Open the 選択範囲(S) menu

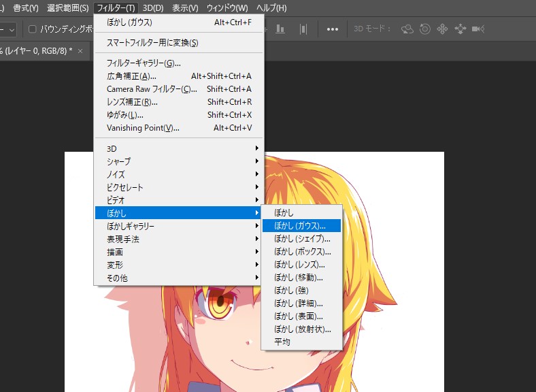(68, 8)
